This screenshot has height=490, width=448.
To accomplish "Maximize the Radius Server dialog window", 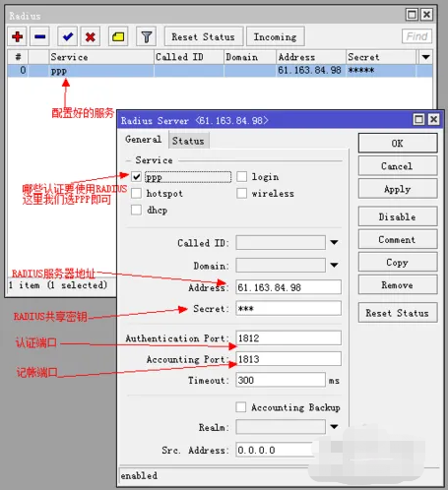I will point(418,119).
